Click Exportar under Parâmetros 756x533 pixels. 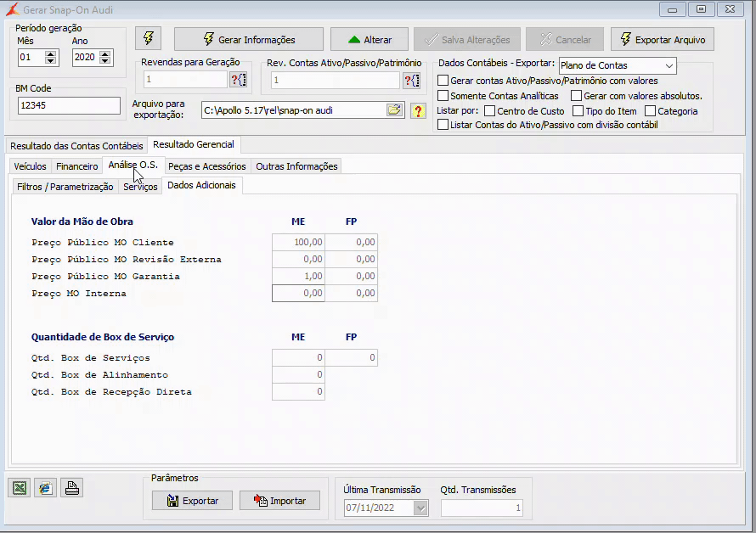click(x=192, y=501)
